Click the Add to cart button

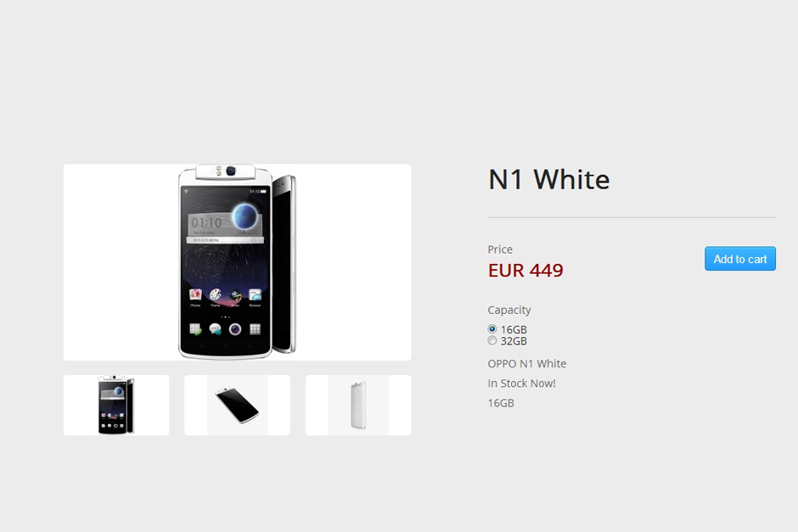[x=740, y=259]
